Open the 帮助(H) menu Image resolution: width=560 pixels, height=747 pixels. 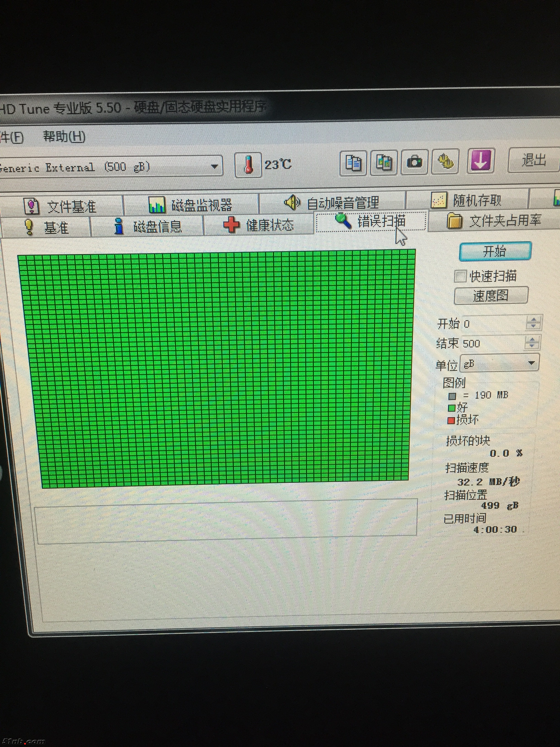click(64, 136)
